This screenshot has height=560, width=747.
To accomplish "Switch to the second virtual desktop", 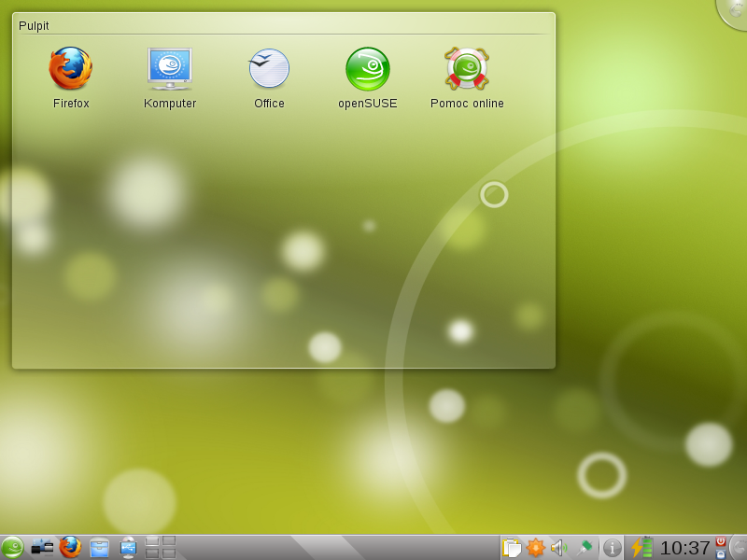I will pyautogui.click(x=169, y=541).
